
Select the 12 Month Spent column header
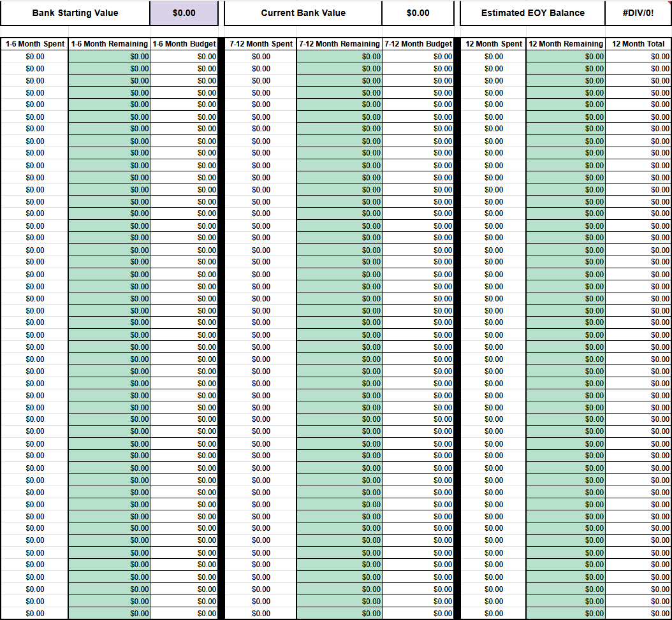(x=493, y=44)
